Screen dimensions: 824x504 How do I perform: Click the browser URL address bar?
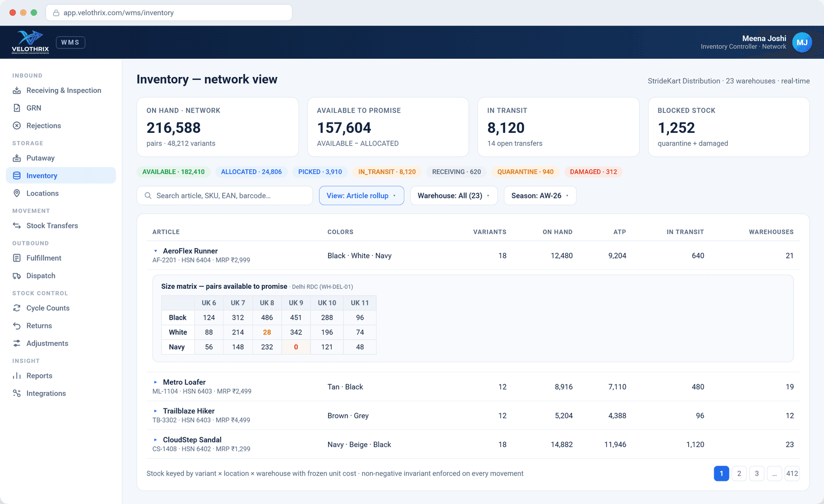(169, 13)
